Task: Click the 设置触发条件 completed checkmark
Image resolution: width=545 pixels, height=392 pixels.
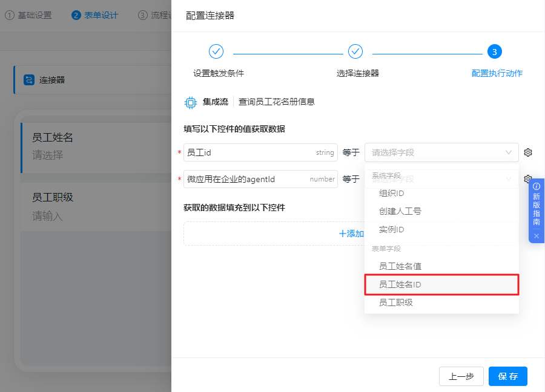Action: pos(216,51)
